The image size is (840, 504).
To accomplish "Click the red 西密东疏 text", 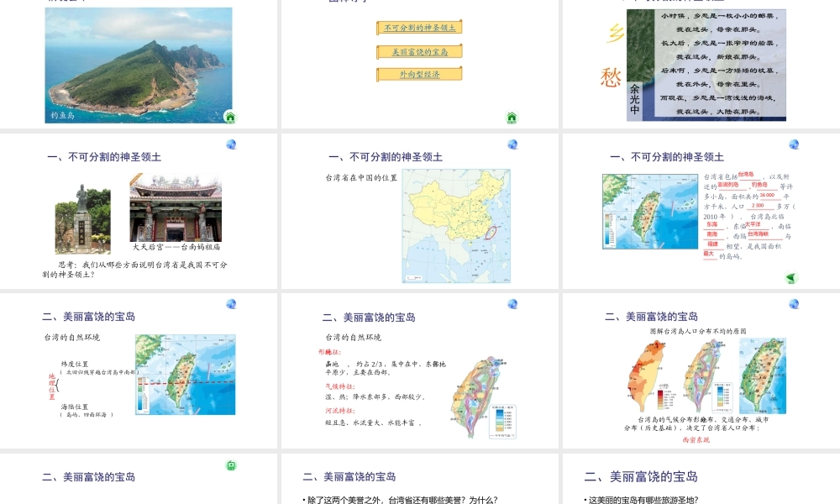I will pos(696,439).
